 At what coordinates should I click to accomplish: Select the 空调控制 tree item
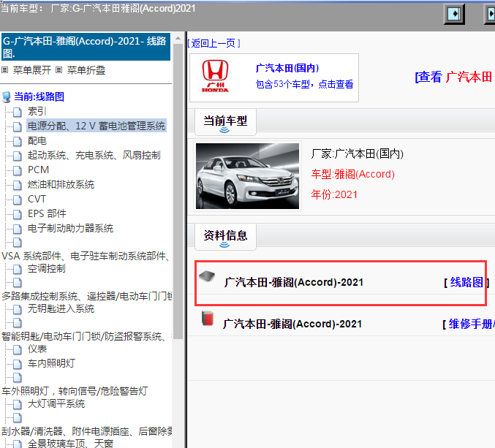(x=46, y=269)
